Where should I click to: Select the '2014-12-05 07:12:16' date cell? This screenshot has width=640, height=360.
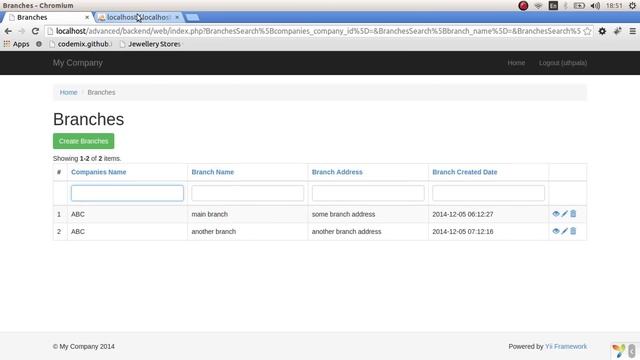(x=489, y=231)
